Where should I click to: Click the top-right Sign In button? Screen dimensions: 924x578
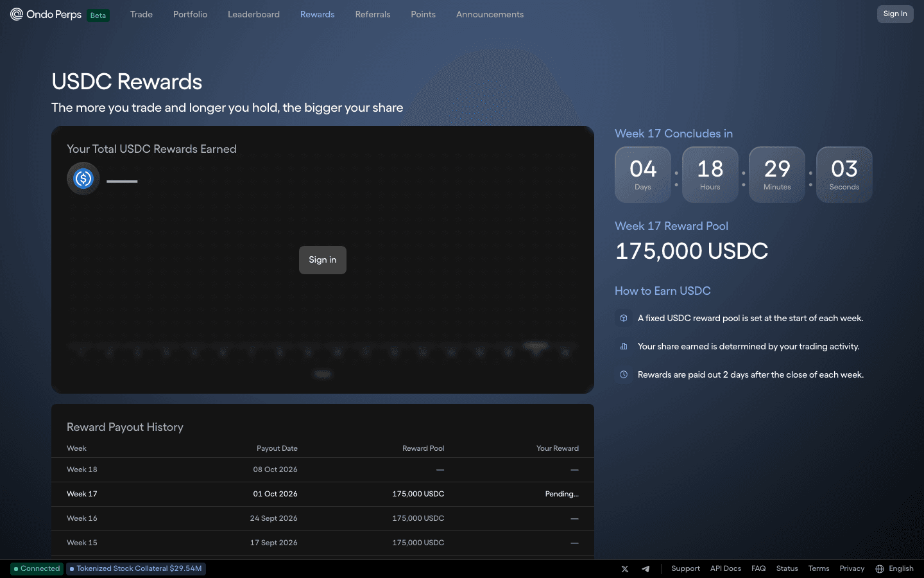click(895, 14)
